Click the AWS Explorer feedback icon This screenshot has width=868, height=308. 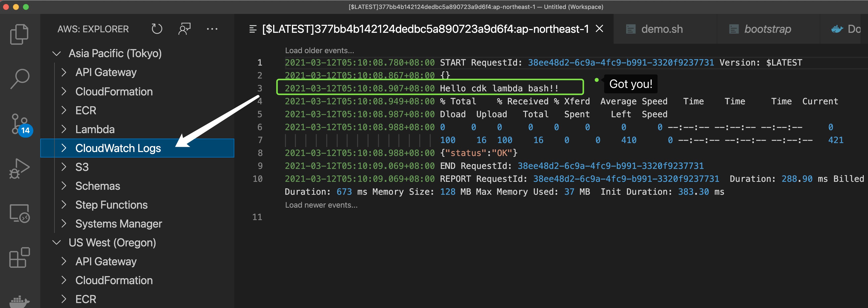[x=184, y=29]
